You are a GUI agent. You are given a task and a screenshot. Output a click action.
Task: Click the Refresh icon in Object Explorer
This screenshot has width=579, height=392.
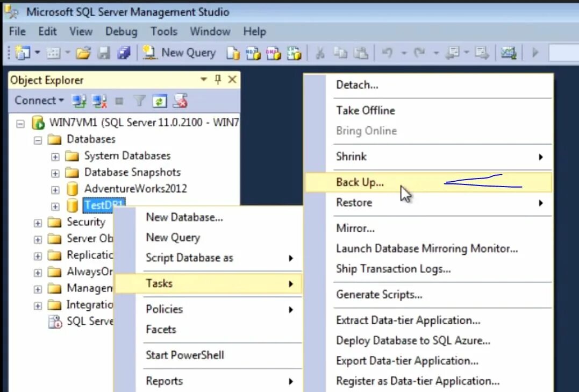160,101
